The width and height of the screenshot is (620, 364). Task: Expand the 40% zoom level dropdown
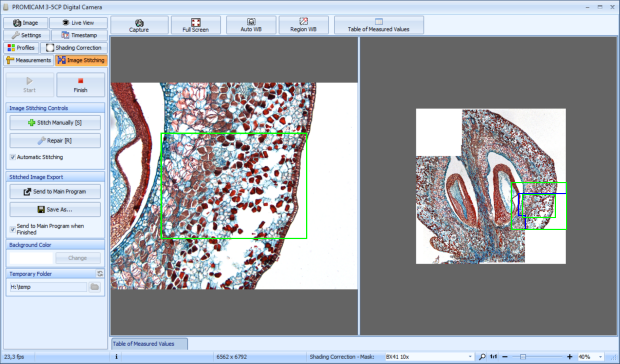tap(600, 356)
